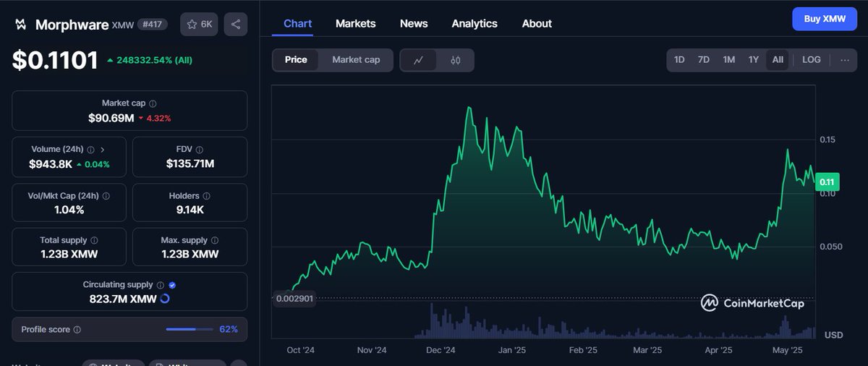Click the 9.14K holders value
This screenshot has height=366, width=868.
190,210
